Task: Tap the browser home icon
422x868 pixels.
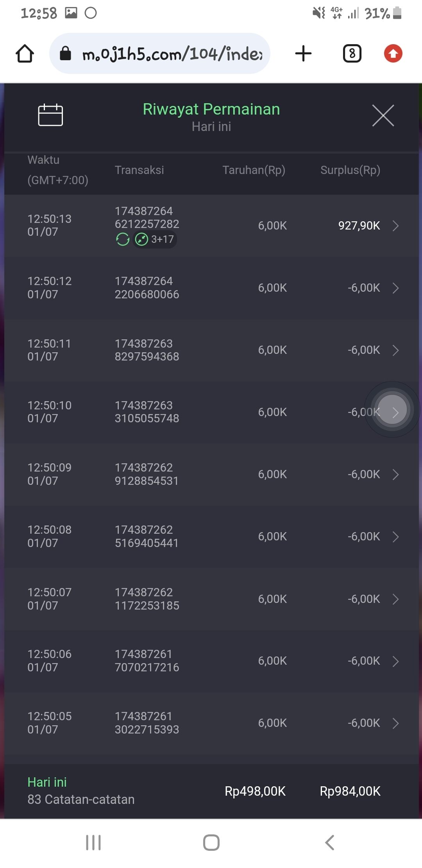Action: [25, 54]
